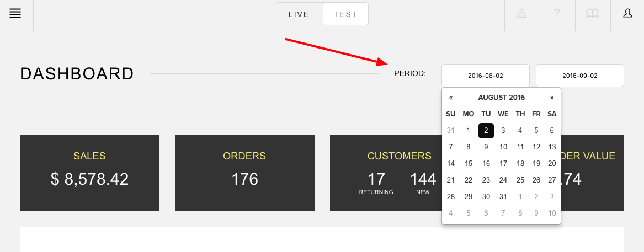
Task: Open the documentation book icon
Action: [592, 14]
